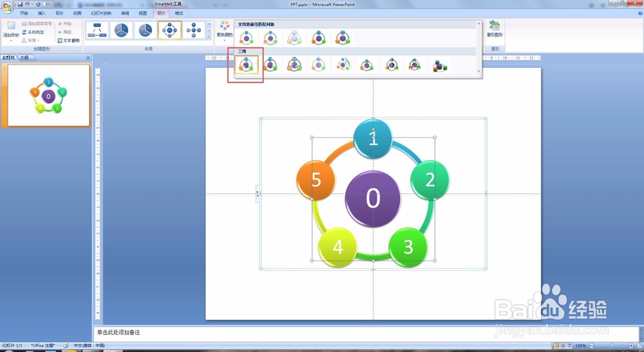Screen dimensions: 644x352
Task: Click the Redo icon in quick access toolbar
Action: 38,4
